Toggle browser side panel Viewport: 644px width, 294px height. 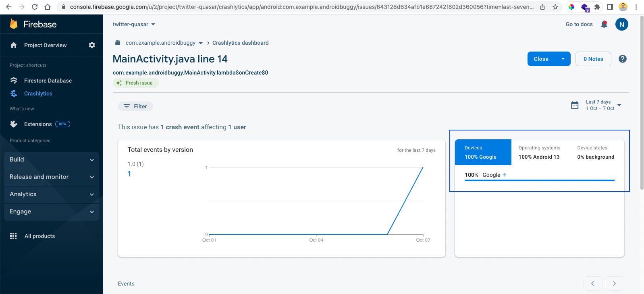pyautogui.click(x=610, y=7)
